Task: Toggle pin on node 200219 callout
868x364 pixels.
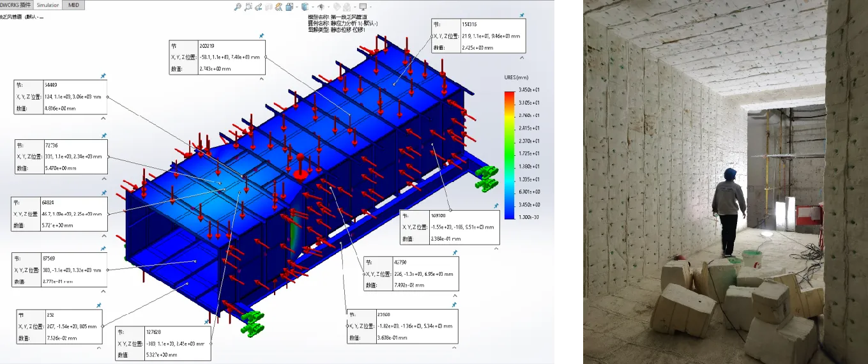Action: click(261, 36)
